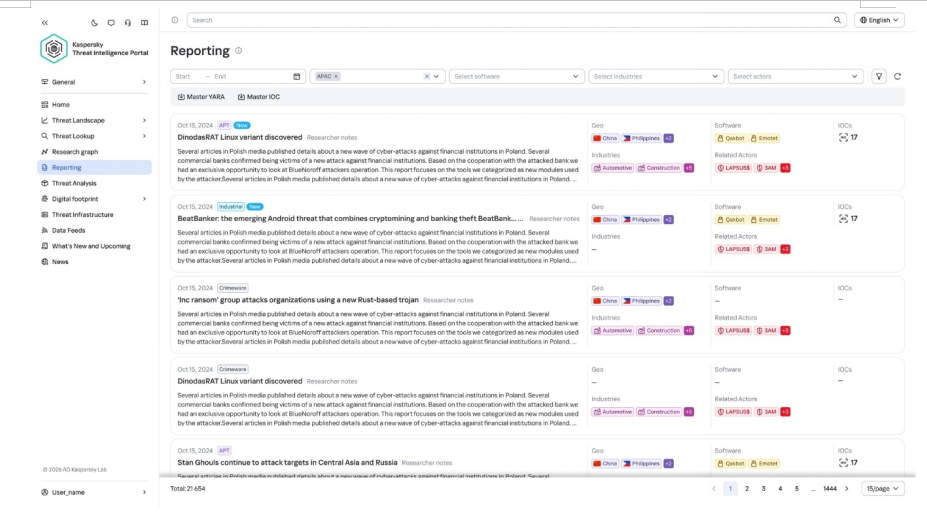Go to page 4
927x530 pixels.
coord(780,489)
